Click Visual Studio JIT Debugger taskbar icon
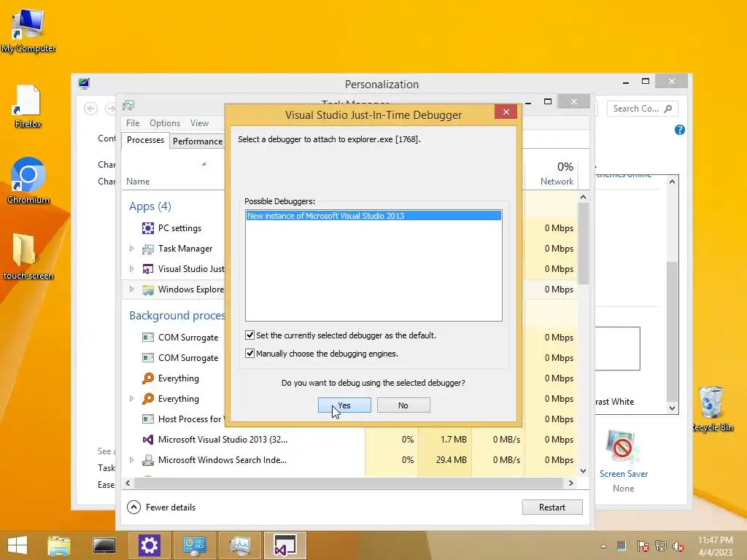This screenshot has height=560, width=747. (285, 545)
